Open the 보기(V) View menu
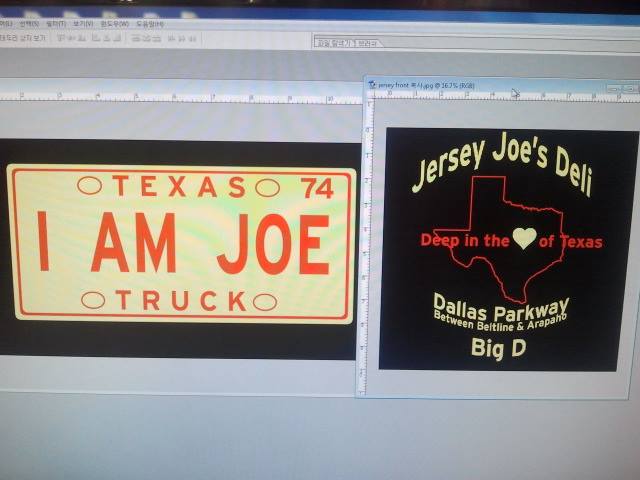This screenshot has width=640, height=480. click(83, 24)
